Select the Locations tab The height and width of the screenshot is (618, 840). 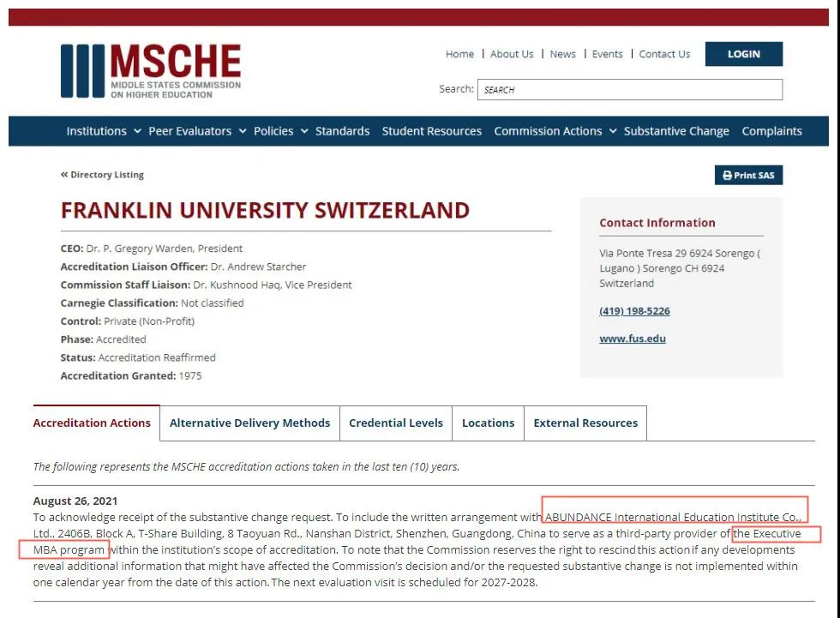tap(488, 423)
